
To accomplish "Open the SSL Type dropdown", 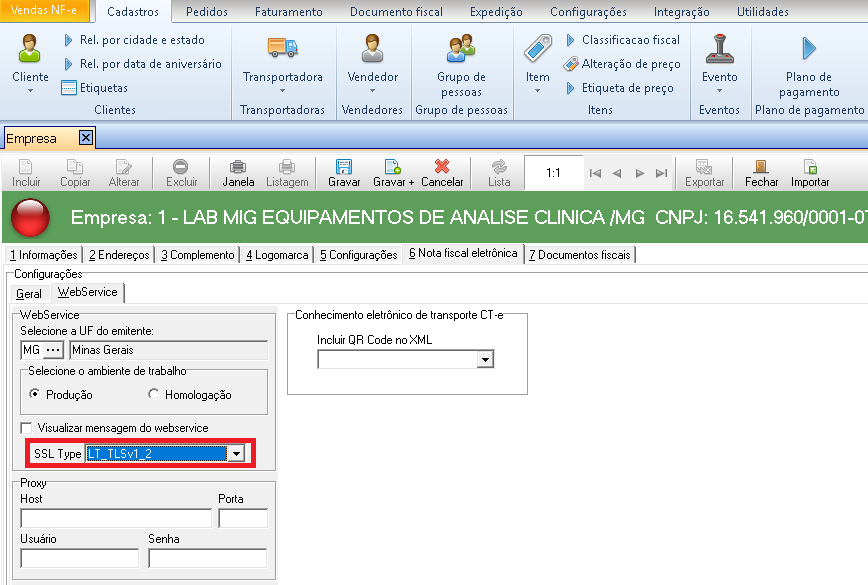I will [x=236, y=454].
